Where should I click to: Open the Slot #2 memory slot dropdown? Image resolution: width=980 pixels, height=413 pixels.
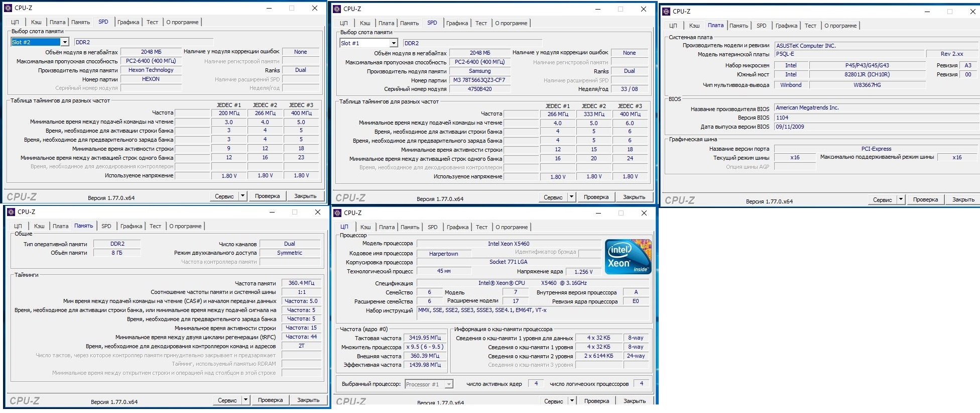(x=65, y=42)
